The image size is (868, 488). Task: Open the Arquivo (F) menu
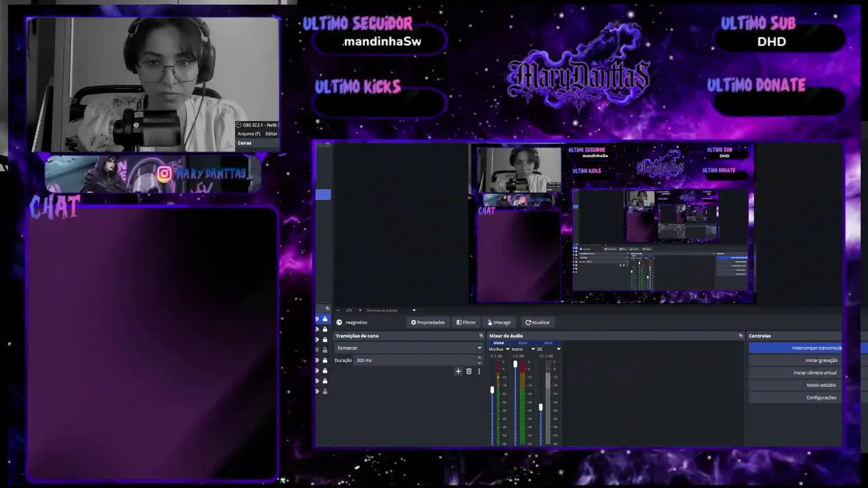point(248,134)
